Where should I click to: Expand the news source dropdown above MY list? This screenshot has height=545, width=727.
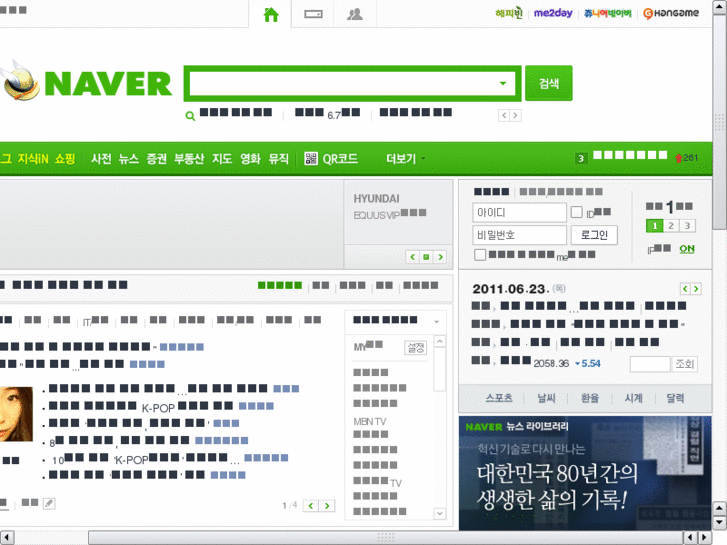tap(436, 321)
